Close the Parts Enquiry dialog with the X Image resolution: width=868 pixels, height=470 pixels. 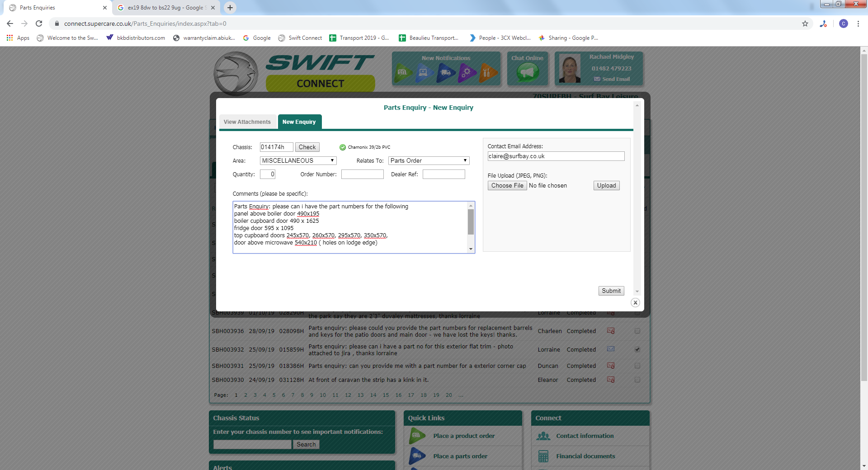635,303
